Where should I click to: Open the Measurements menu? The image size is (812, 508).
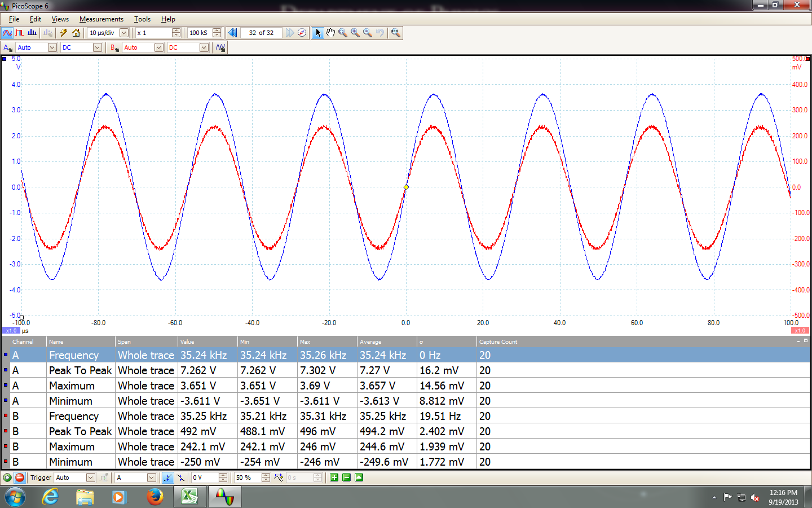[x=101, y=19]
